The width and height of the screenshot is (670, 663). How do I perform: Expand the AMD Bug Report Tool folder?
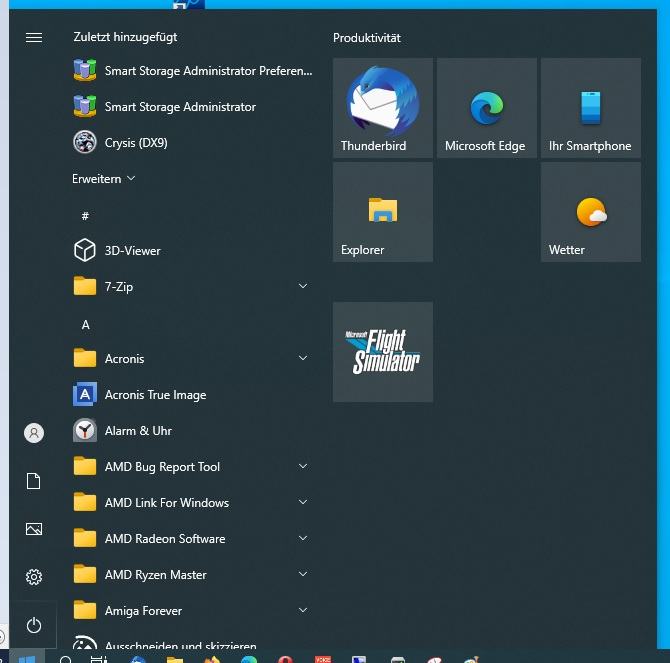pos(193,466)
